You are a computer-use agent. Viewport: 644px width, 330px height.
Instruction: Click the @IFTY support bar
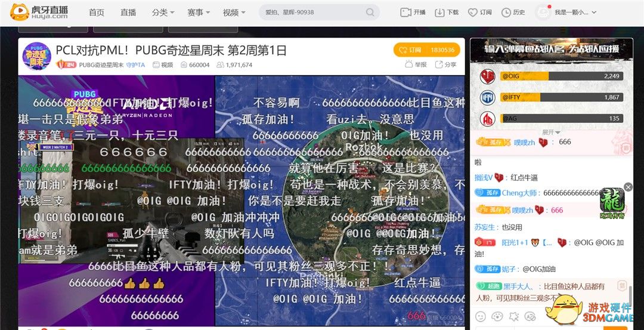(562, 97)
